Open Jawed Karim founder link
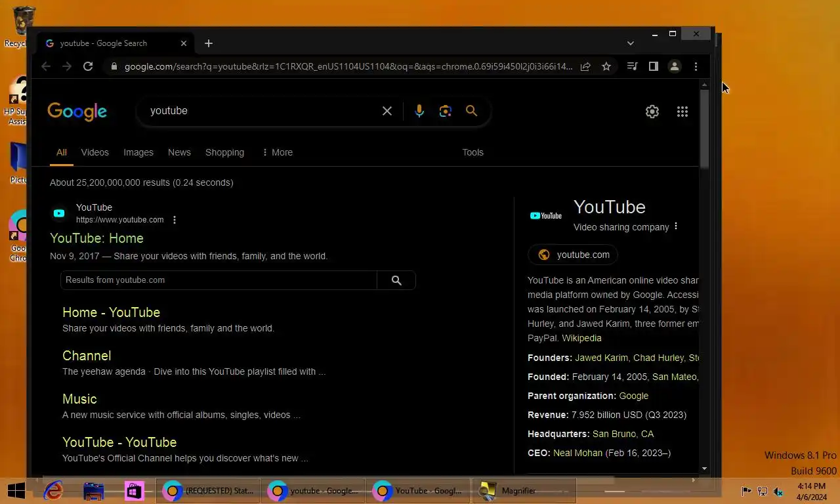The width and height of the screenshot is (840, 504). pyautogui.click(x=601, y=358)
